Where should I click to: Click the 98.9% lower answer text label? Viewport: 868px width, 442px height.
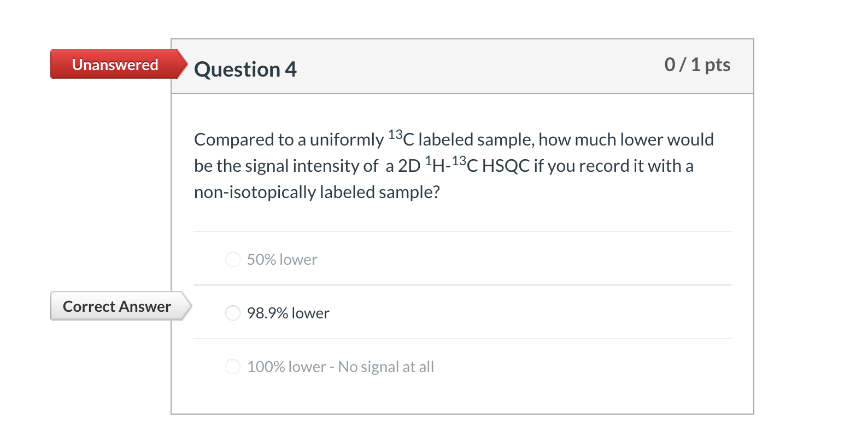click(288, 312)
